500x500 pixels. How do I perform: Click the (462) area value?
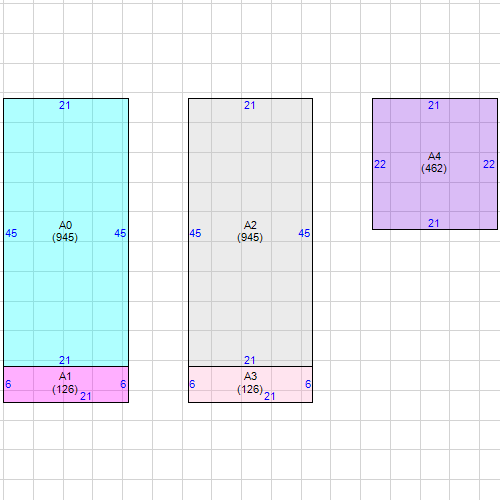click(434, 168)
